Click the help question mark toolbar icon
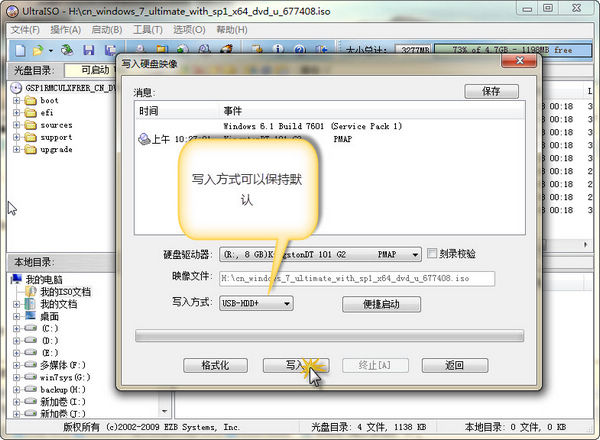This screenshot has height=440, width=600. (x=300, y=49)
